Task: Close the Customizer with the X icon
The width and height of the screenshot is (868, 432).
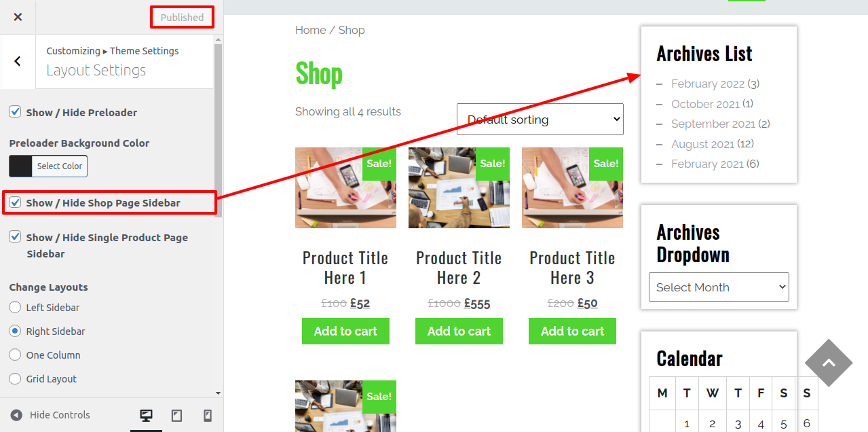Action: [x=18, y=17]
